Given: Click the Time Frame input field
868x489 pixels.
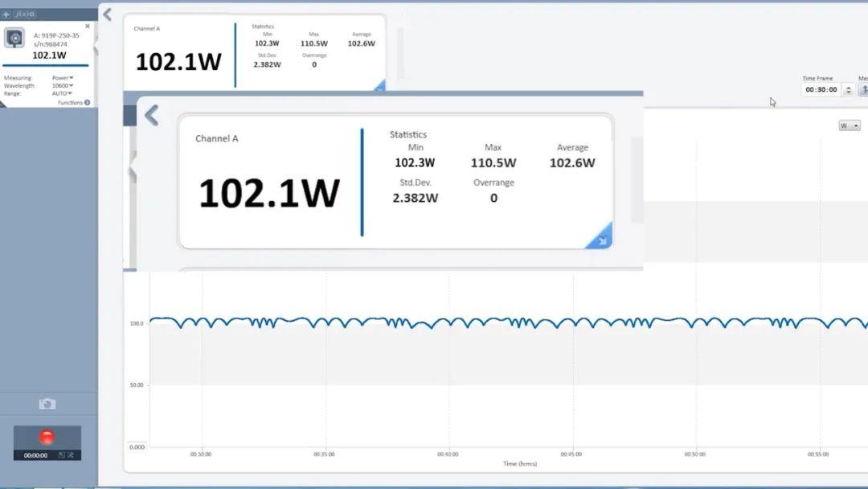Looking at the screenshot, I should pyautogui.click(x=821, y=90).
